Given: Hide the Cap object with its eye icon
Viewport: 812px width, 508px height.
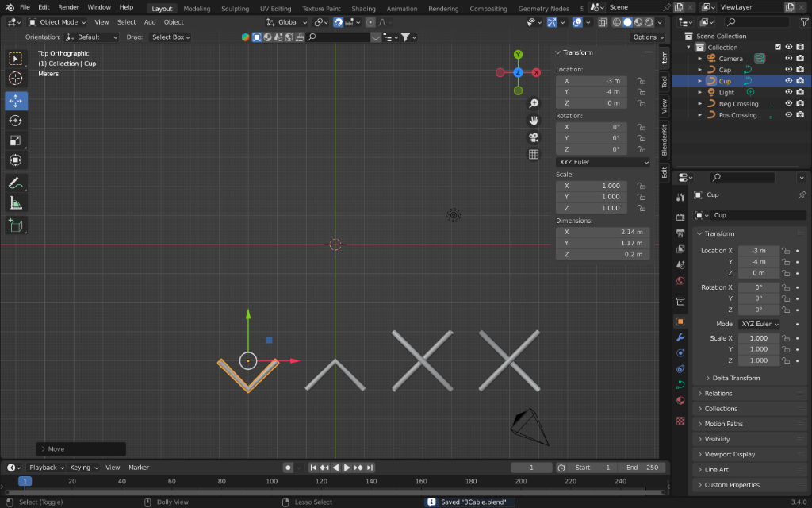Looking at the screenshot, I should tap(788, 70).
